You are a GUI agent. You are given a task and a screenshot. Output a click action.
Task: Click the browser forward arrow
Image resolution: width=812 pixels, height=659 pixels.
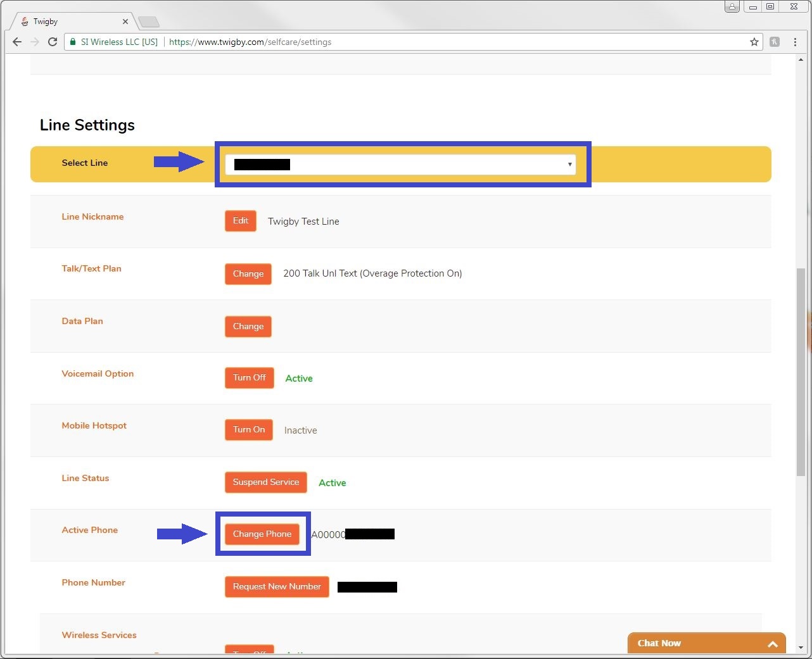pyautogui.click(x=35, y=42)
